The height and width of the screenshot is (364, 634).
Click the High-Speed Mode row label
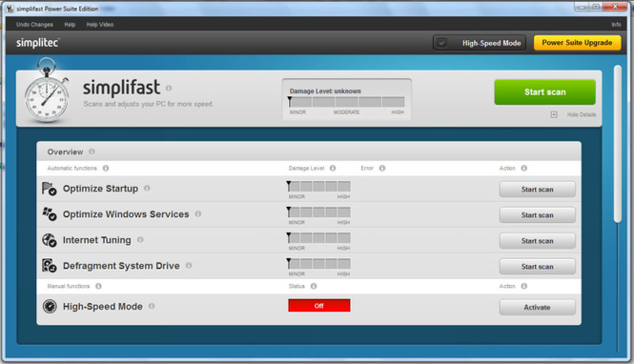pos(102,307)
